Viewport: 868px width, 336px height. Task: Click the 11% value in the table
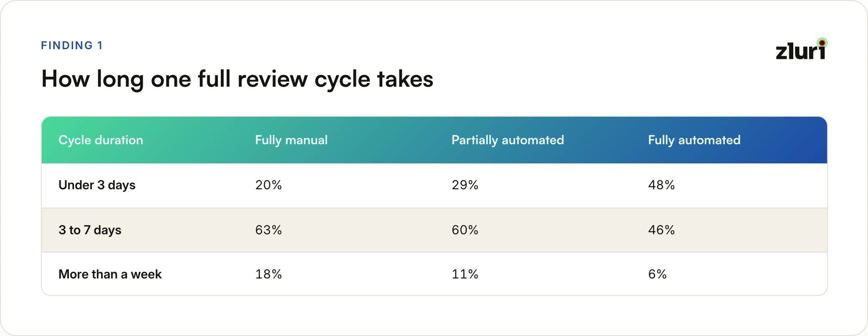(x=465, y=274)
